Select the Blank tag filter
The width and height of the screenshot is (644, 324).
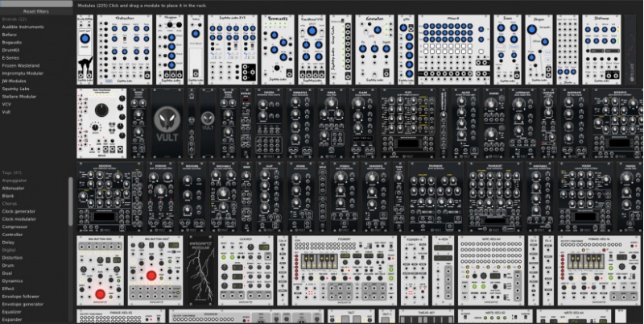click(x=8, y=196)
